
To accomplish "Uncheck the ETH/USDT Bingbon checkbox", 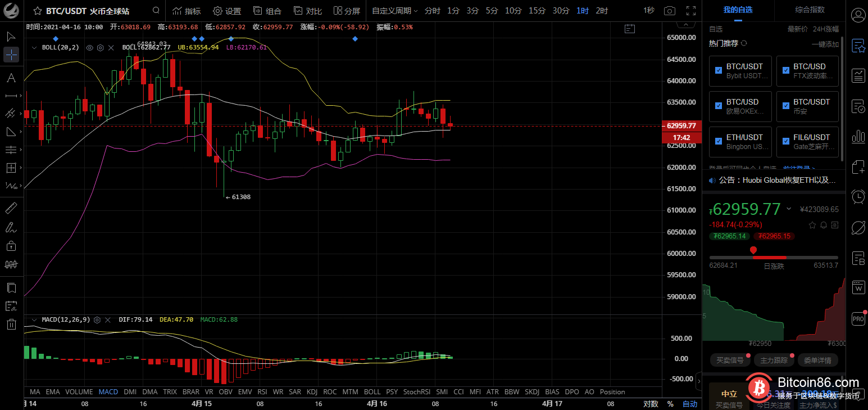I will pos(718,141).
